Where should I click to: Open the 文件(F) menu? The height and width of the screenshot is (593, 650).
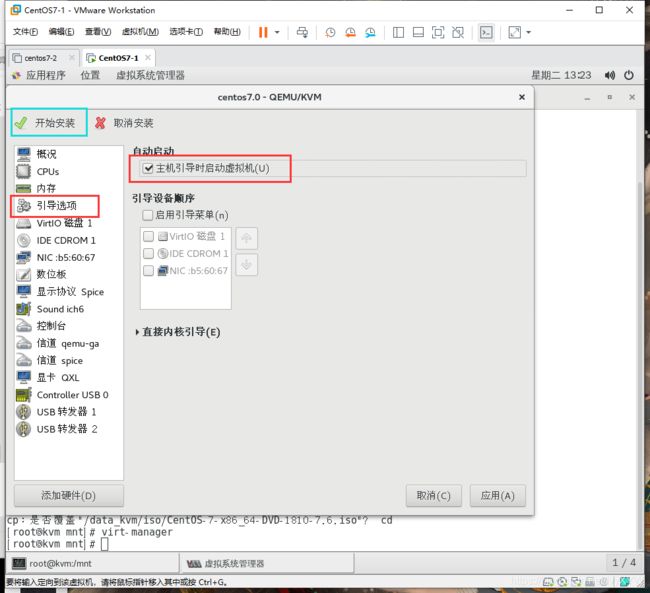click(25, 32)
